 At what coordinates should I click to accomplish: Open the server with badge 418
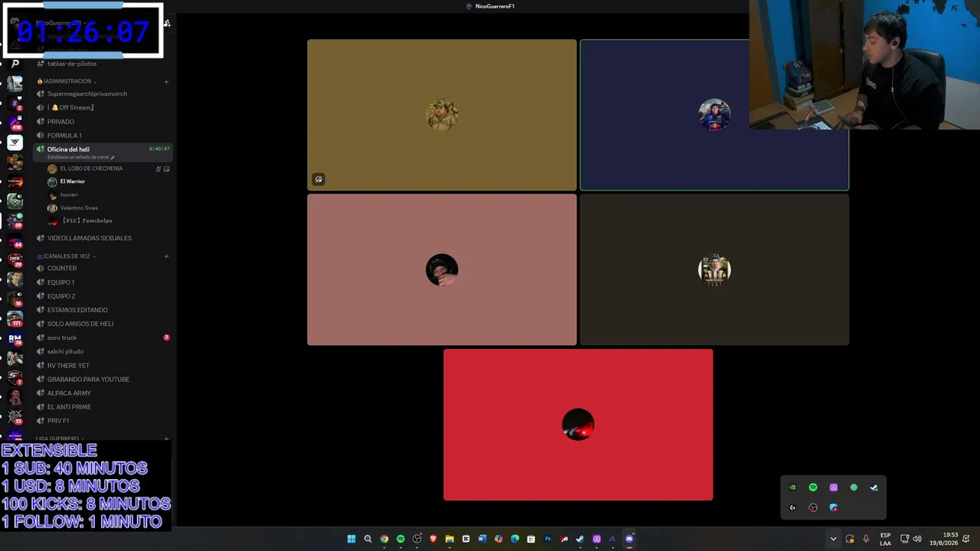pos(15,122)
